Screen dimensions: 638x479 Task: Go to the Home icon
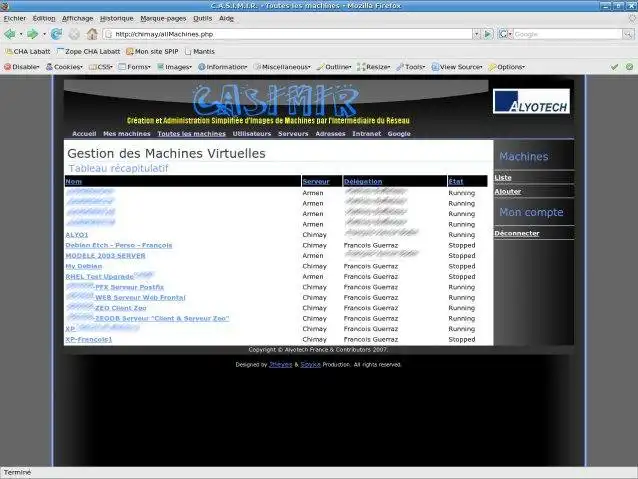coord(92,34)
